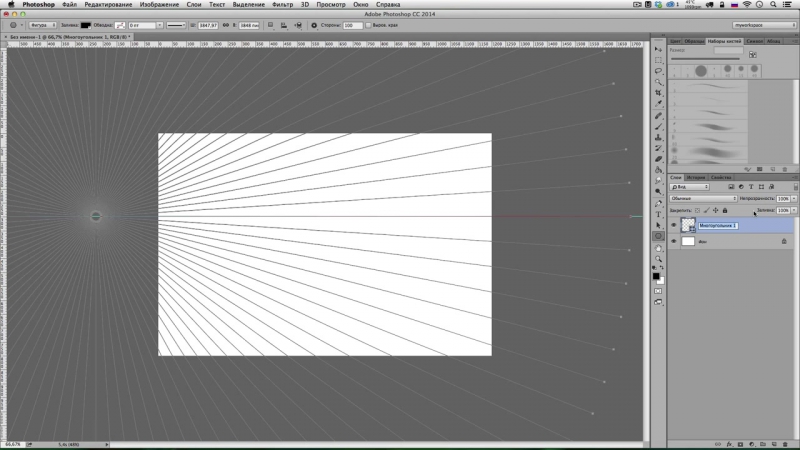Screen dimensions: 800x450
Task: Click path operations icon in options bar
Action: [270, 25]
